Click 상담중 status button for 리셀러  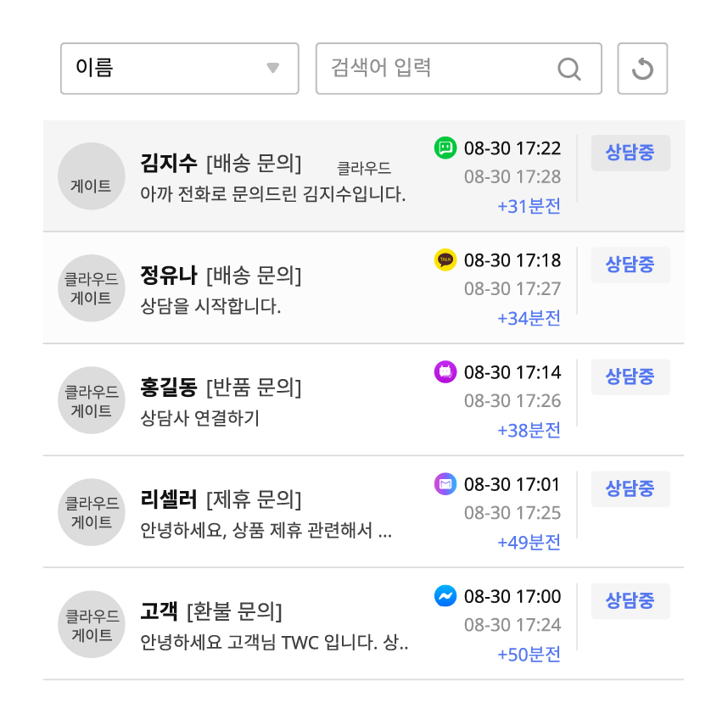630,489
